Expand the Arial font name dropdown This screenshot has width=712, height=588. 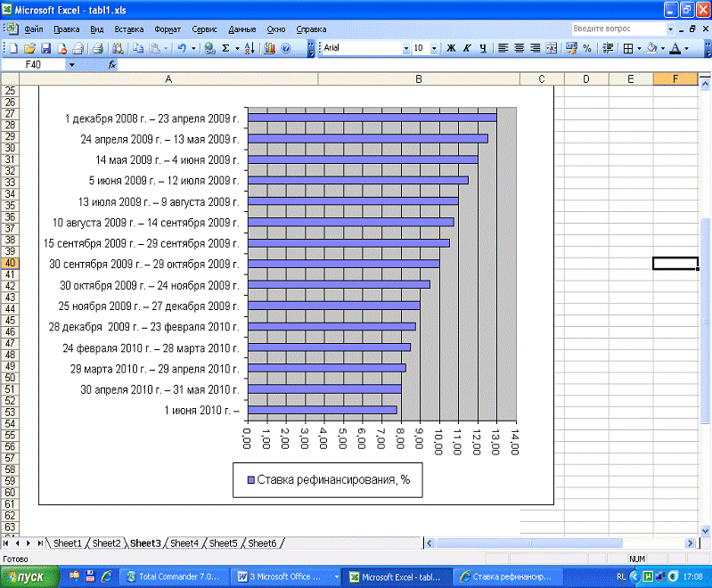click(407, 48)
